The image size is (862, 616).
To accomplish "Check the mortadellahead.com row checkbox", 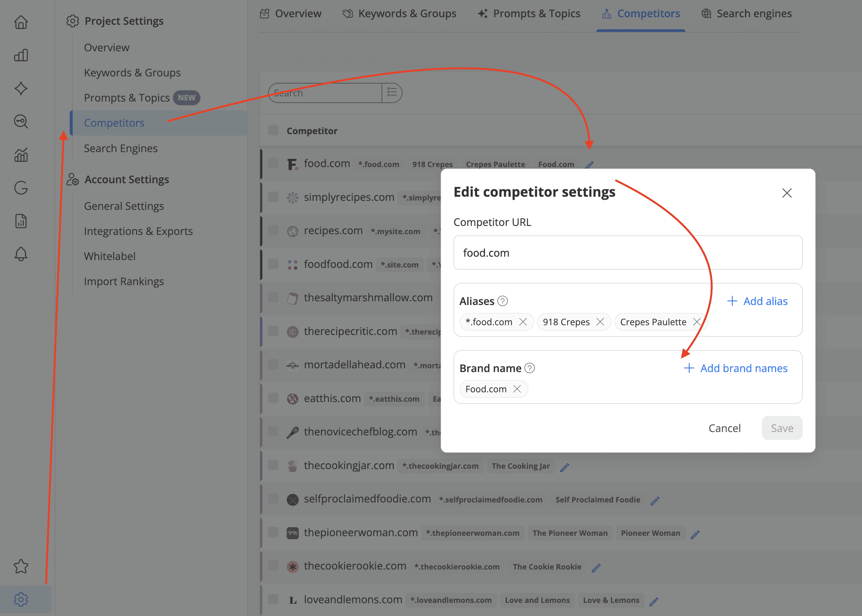I will pos(273,364).
